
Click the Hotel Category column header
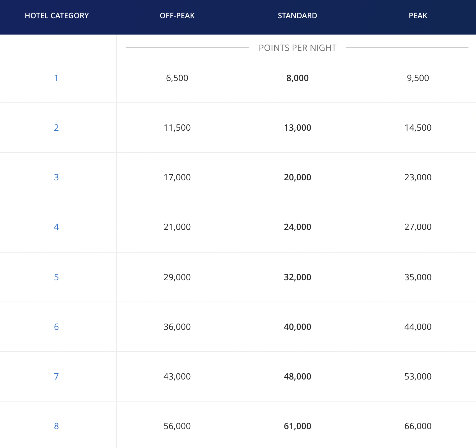tap(57, 16)
